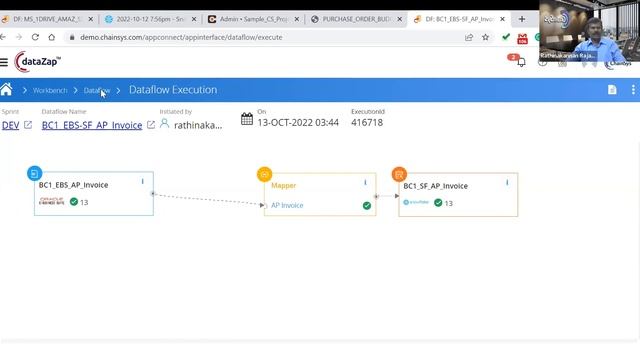Switch to the PURCHASE_ORDER_BUD browser tab
This screenshot has height=360, width=640.
(x=356, y=19)
